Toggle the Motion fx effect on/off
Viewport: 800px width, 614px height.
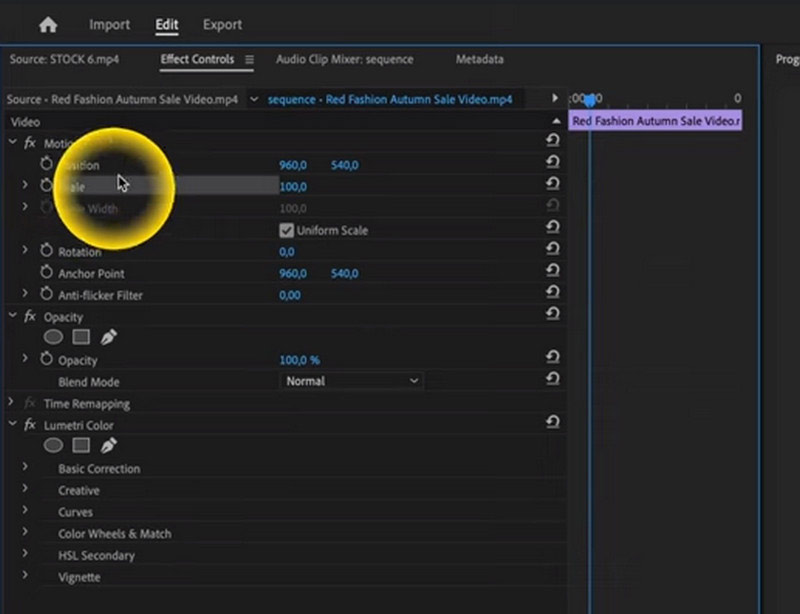click(30, 143)
